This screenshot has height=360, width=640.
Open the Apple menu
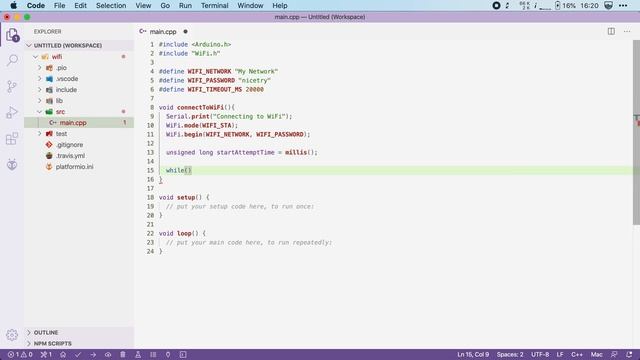(13, 6)
